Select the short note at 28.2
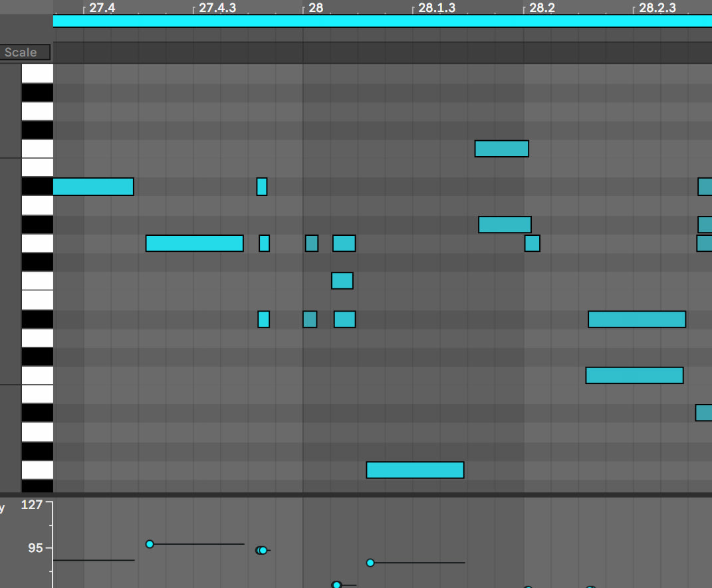The width and height of the screenshot is (712, 588). (x=532, y=243)
